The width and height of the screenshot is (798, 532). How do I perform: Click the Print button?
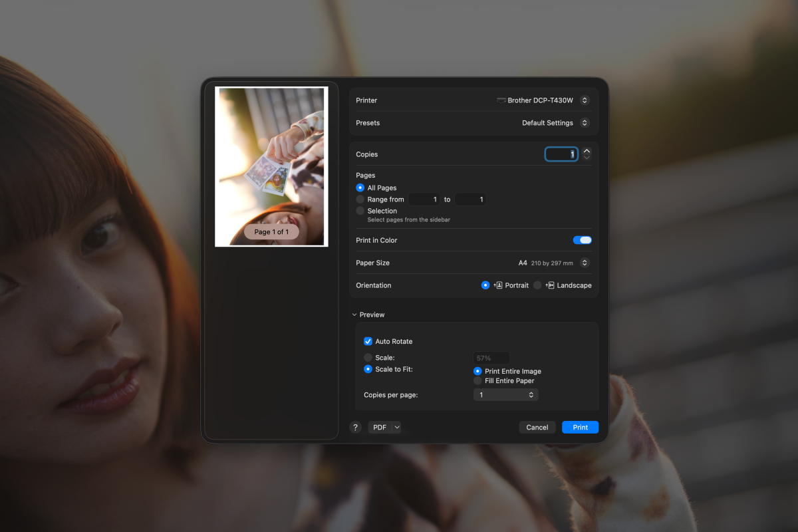(x=580, y=428)
